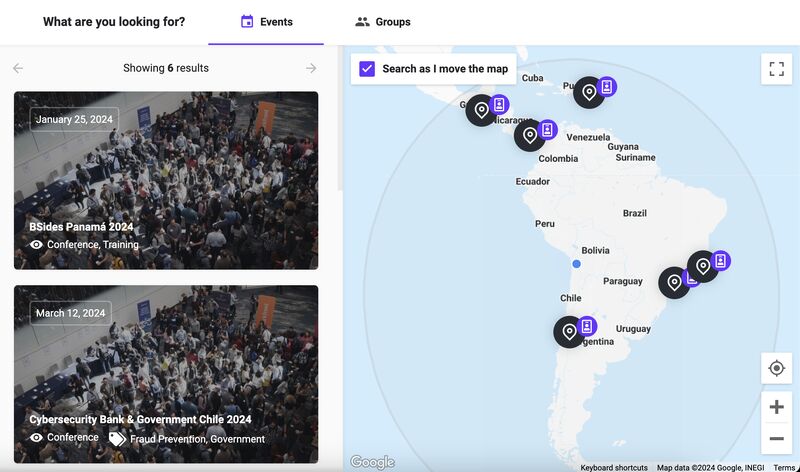Select the map pin near Nicaragua

coord(482,110)
